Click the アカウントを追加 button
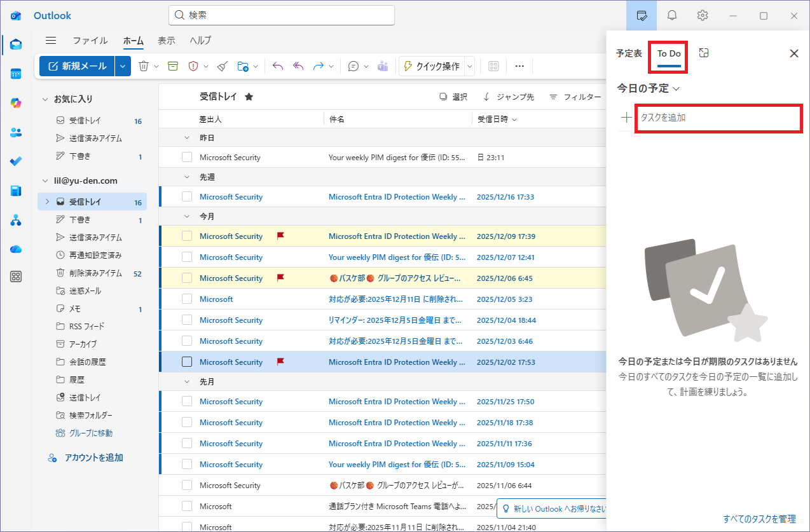810x532 pixels. coord(93,458)
